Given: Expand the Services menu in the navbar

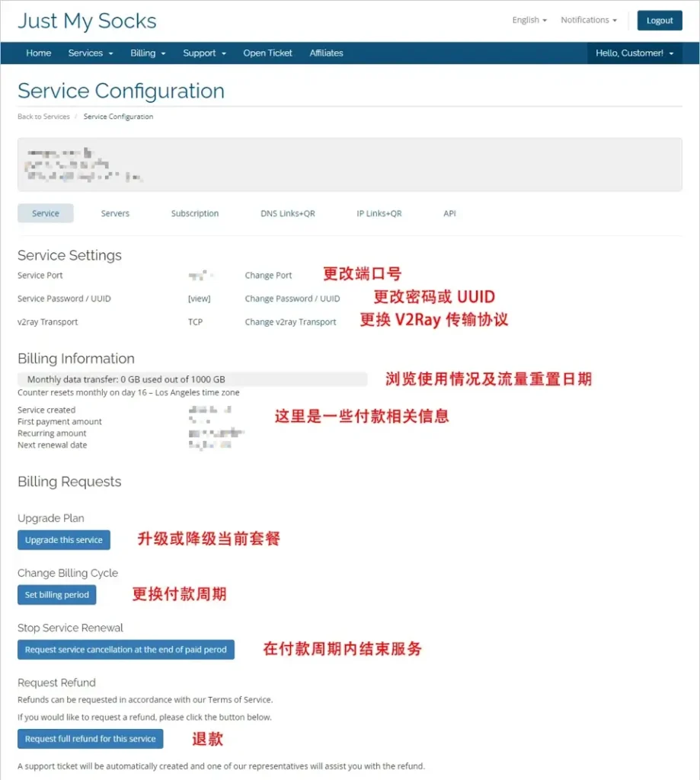Looking at the screenshot, I should pyautogui.click(x=90, y=53).
